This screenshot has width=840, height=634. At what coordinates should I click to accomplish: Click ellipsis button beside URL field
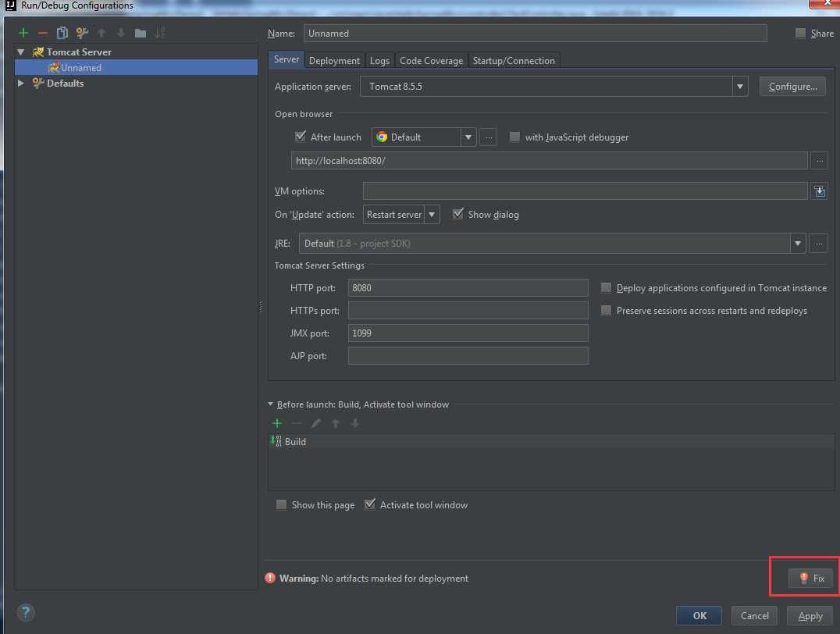[819, 160]
